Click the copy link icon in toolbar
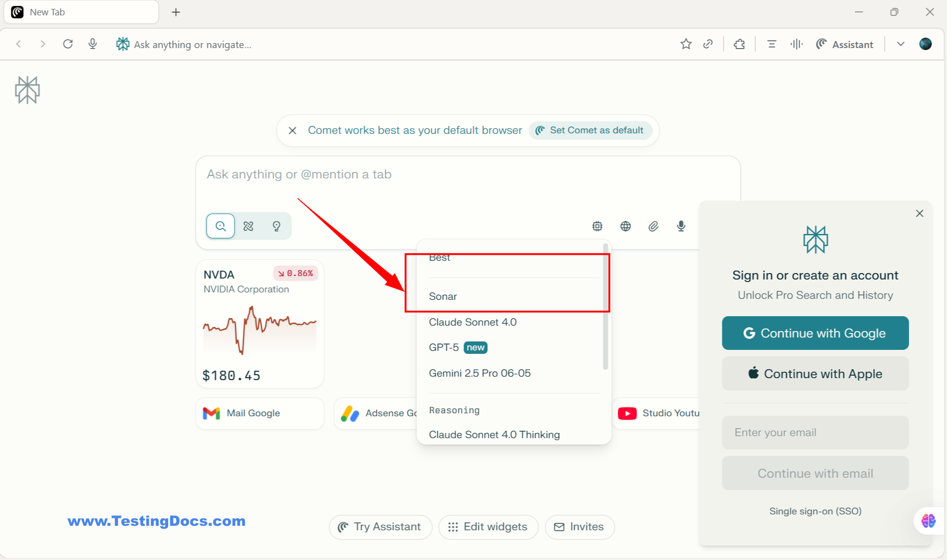 (x=708, y=44)
